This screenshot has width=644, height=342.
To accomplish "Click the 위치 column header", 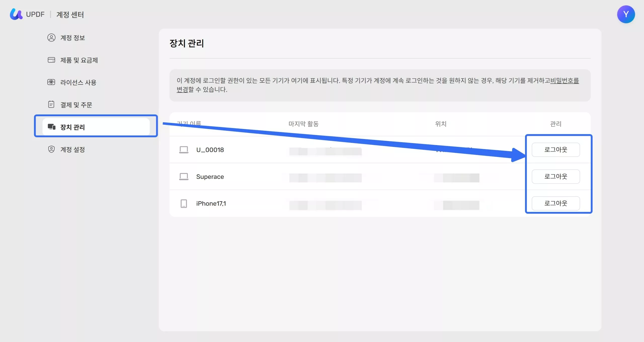I will pyautogui.click(x=441, y=124).
